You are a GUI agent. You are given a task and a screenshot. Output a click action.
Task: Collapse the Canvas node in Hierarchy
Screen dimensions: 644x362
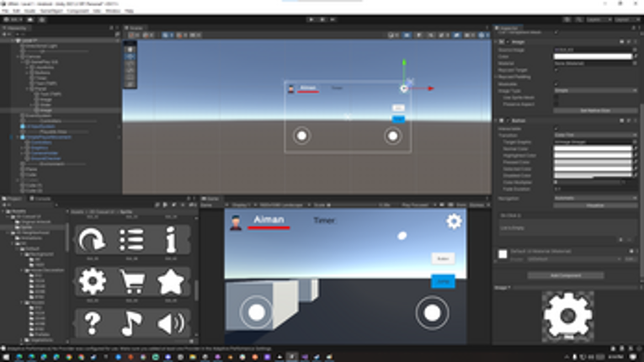[18, 56]
